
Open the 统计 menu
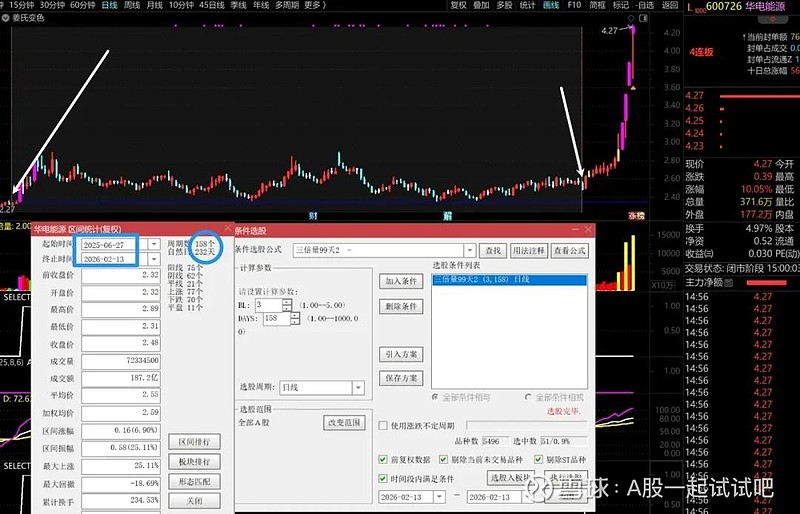point(527,5)
